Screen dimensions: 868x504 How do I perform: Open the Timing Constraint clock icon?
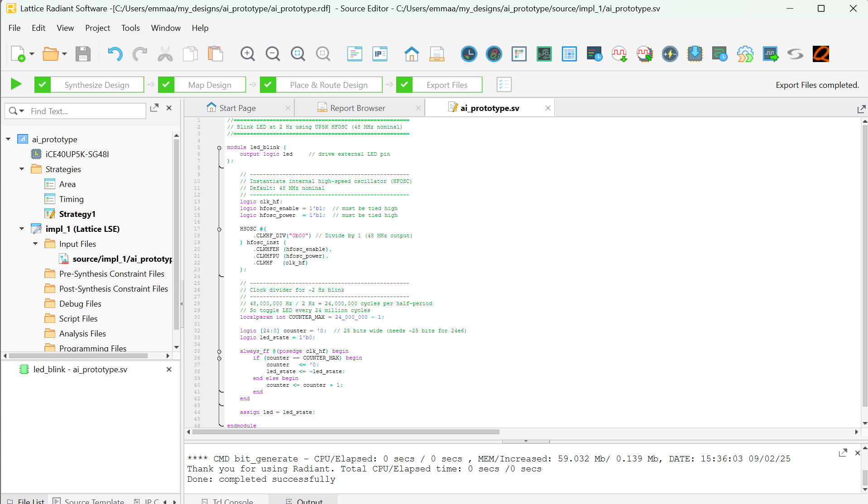point(469,54)
